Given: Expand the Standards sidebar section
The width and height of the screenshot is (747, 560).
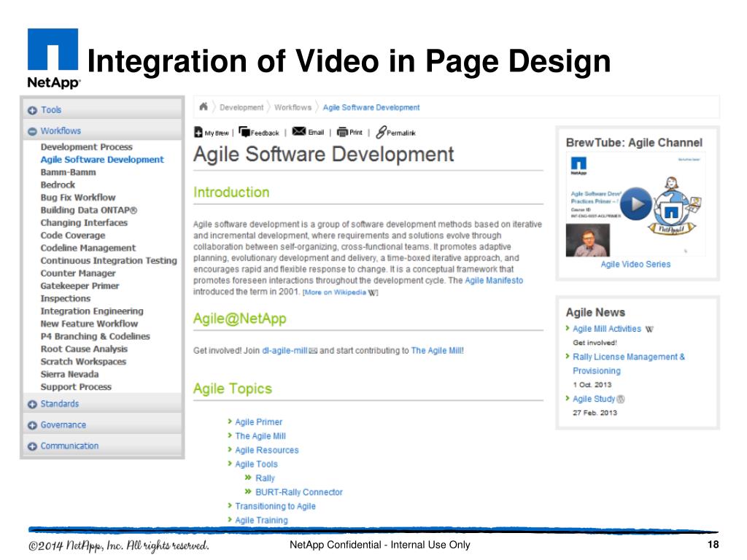Looking at the screenshot, I should point(32,404).
